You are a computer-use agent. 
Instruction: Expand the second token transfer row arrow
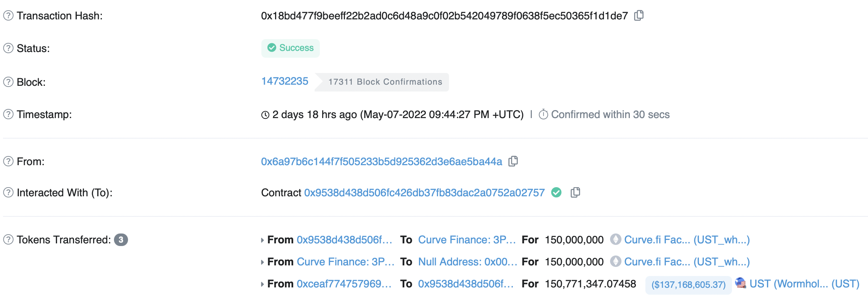coord(262,262)
